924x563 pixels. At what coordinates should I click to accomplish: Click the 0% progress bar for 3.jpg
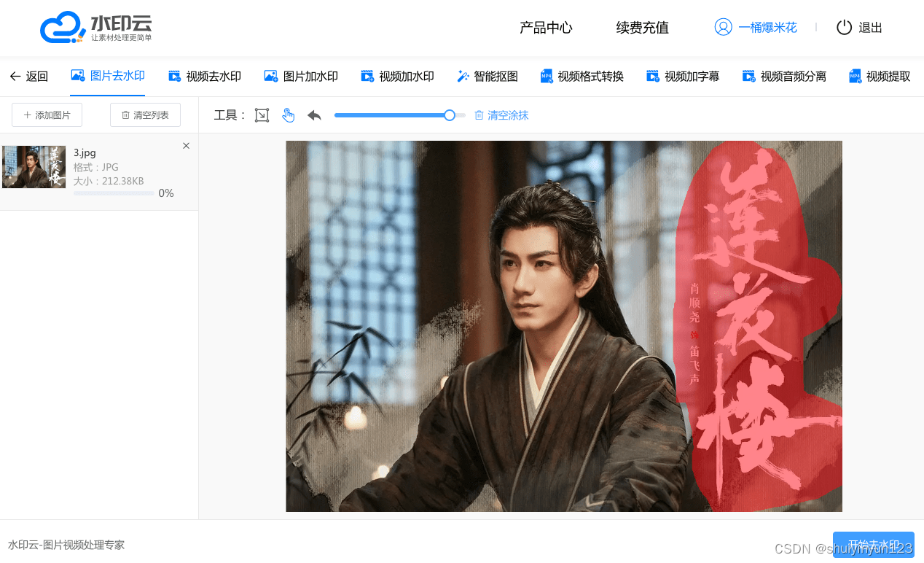pyautogui.click(x=114, y=193)
